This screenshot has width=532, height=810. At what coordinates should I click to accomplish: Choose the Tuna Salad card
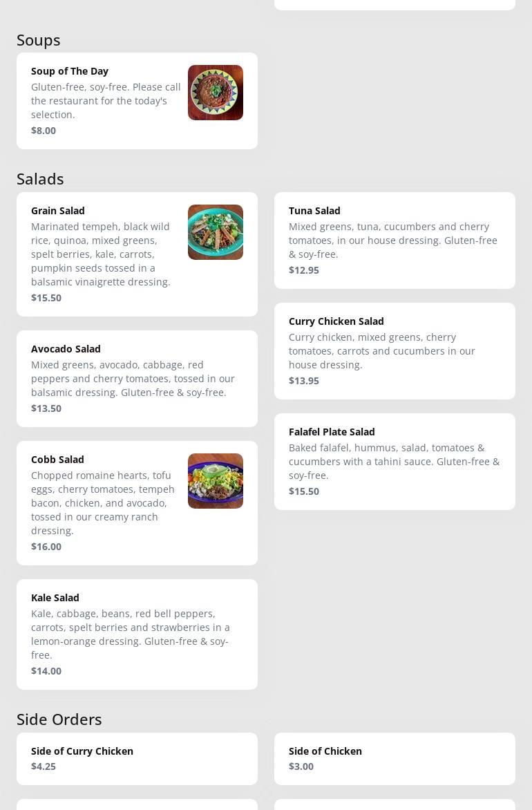394,241
